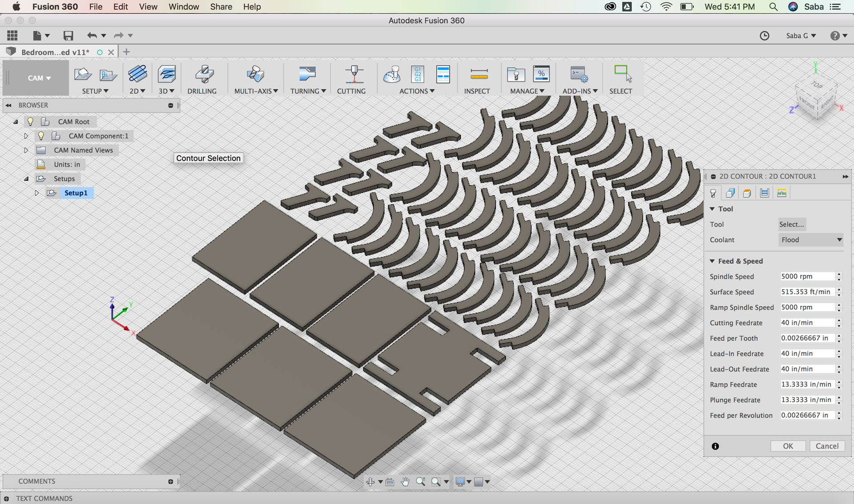Open the Coolant Flood dropdown
Image resolution: width=854 pixels, height=504 pixels.
[811, 240]
